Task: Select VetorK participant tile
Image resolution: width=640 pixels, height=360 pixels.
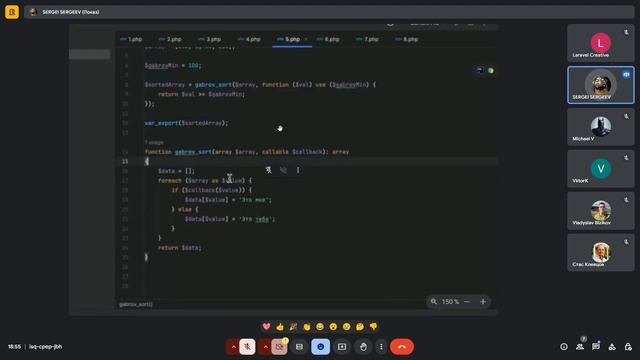Action: 601,169
